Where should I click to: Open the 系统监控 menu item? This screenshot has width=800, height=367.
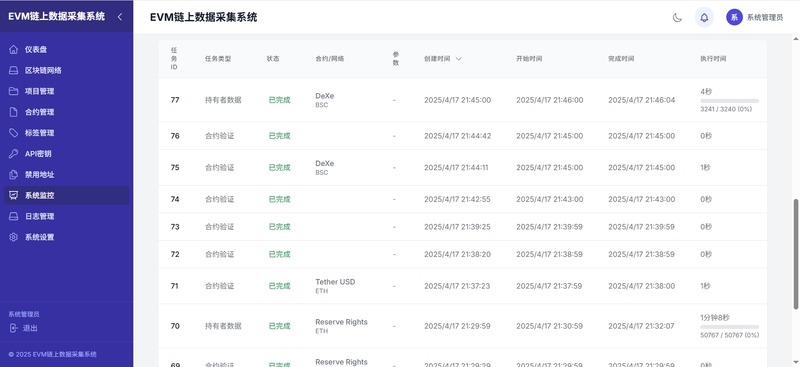click(x=67, y=195)
